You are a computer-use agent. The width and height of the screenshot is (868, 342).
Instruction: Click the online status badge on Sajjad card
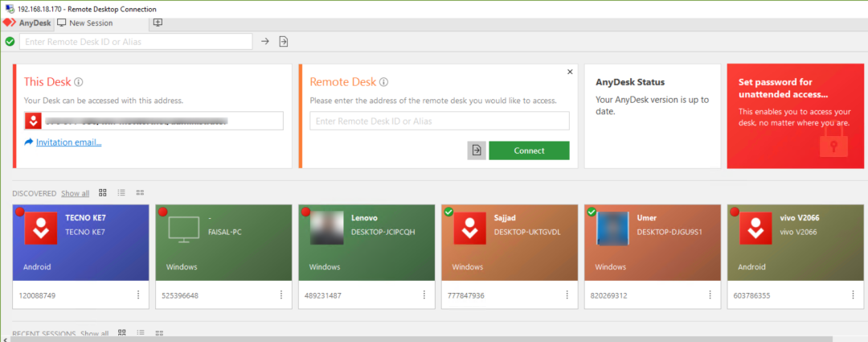449,212
